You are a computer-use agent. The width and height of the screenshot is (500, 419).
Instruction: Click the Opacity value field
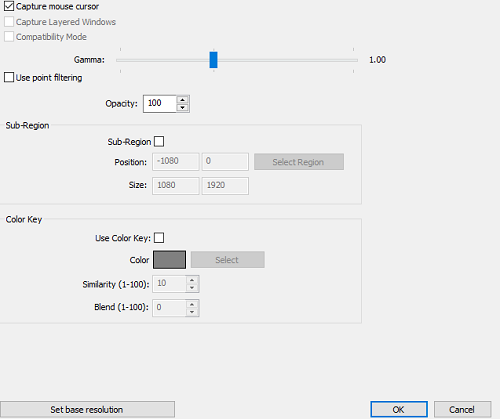160,104
